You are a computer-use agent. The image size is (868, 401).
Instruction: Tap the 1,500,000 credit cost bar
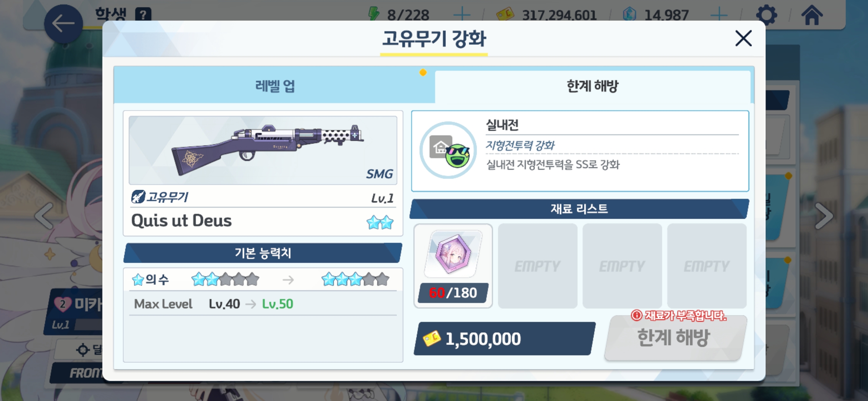pyautogui.click(x=504, y=339)
